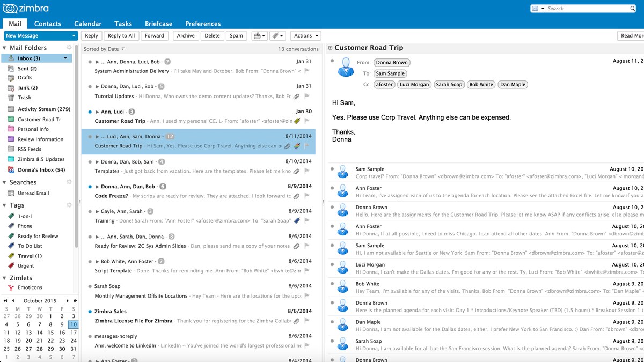Image resolution: width=644 pixels, height=362 pixels.
Task: Expand the Donna, Dan, Bob, Sam conversation
Action: click(x=97, y=161)
